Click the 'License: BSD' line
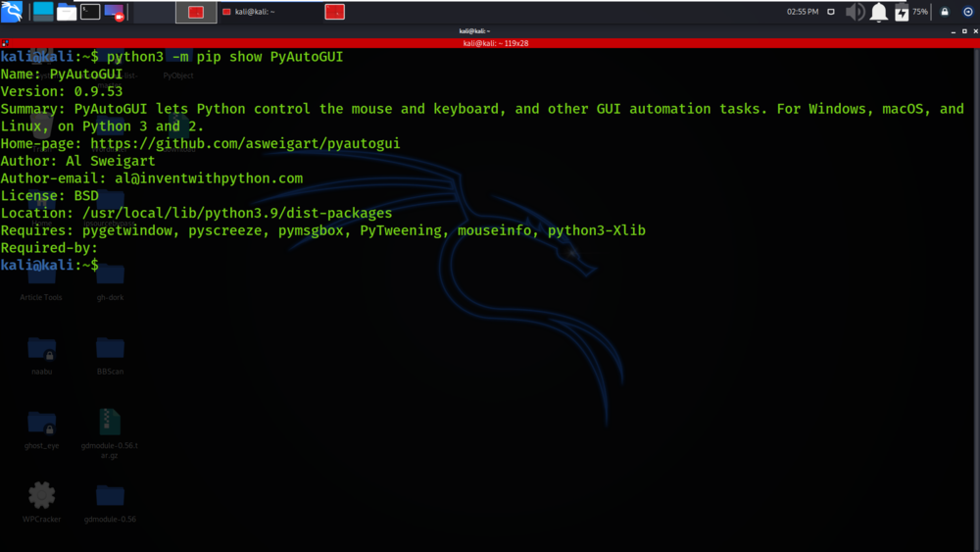This screenshot has width=980, height=552. (49, 196)
